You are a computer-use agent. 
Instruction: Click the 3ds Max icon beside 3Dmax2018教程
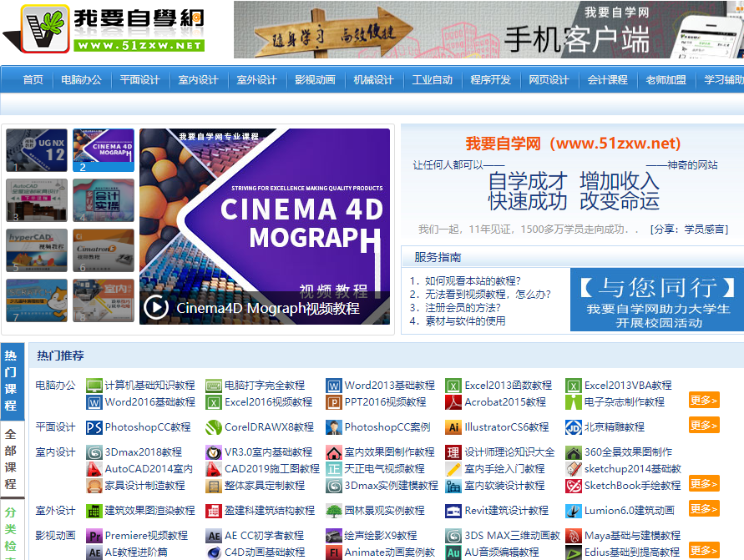click(94, 453)
